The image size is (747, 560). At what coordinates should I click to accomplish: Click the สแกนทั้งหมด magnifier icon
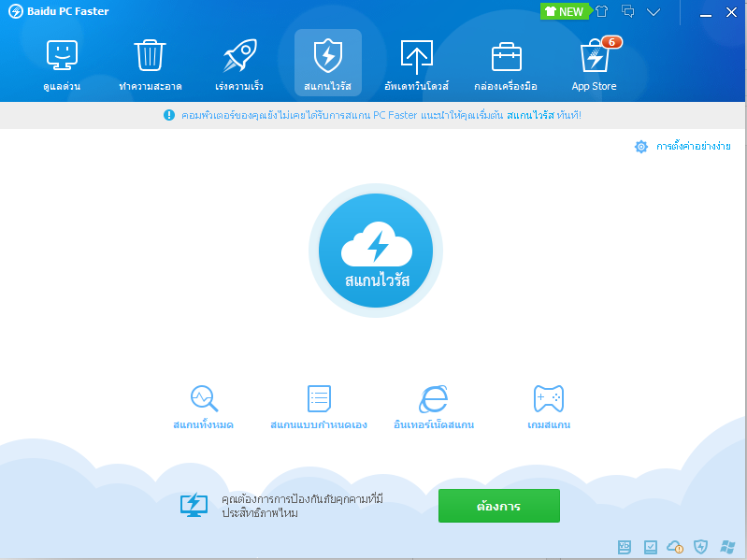click(x=204, y=398)
